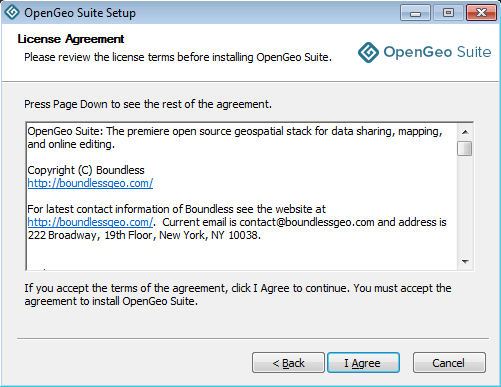The image size is (501, 387).
Task: Click the license scrollbar down arrow
Action: [x=465, y=262]
